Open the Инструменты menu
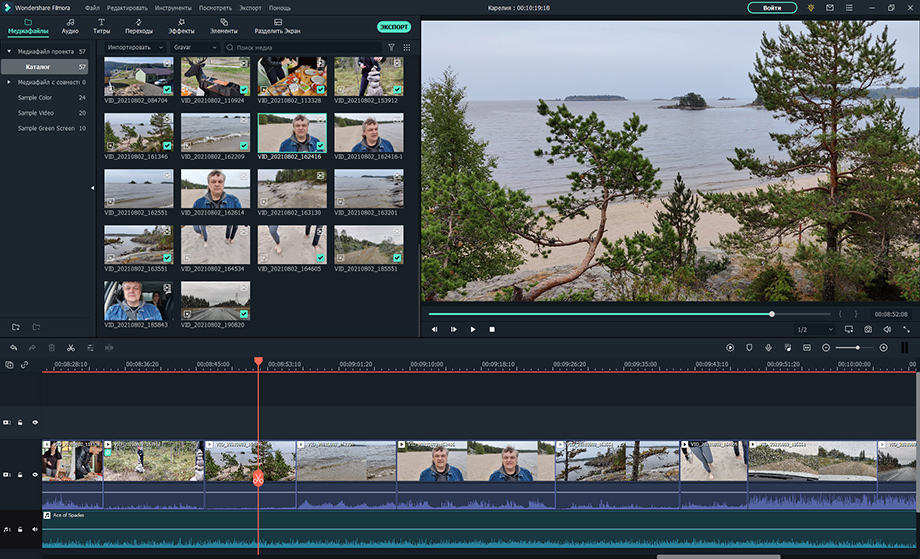This screenshot has width=920, height=559. (173, 8)
